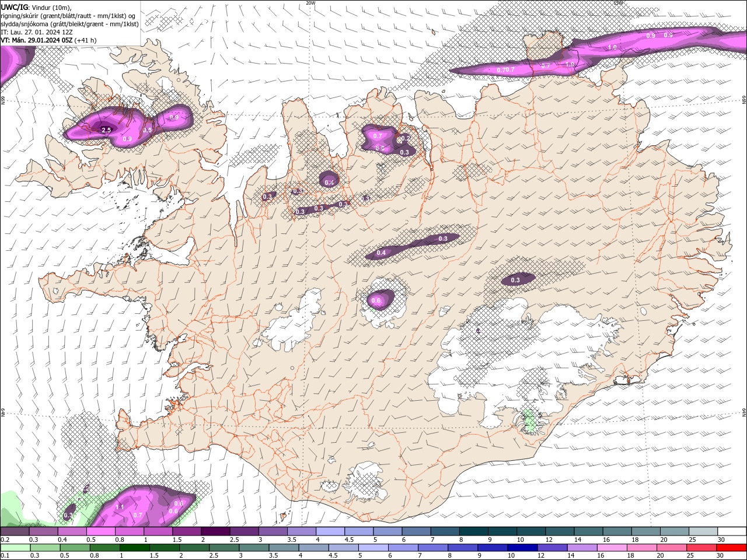Select the snow scale swatch between 0.3 and 0.4
The height and width of the screenshot is (560, 747).
coord(43,531)
